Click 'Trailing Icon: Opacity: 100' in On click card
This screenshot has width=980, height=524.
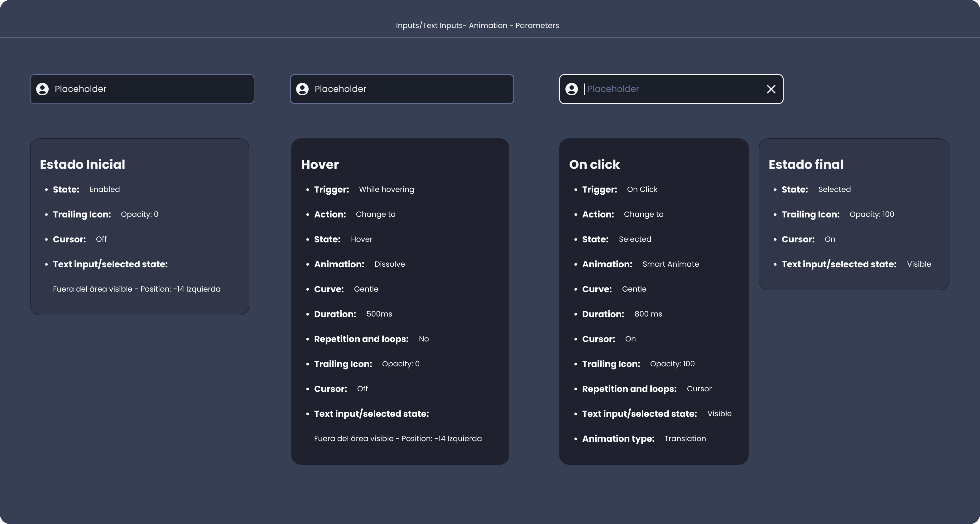click(638, 364)
